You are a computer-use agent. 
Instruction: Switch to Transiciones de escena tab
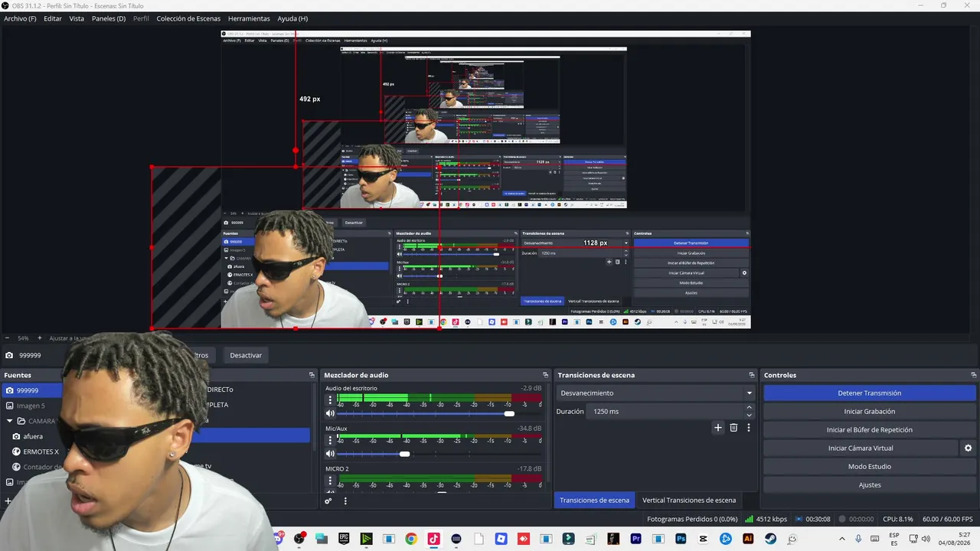[594, 500]
